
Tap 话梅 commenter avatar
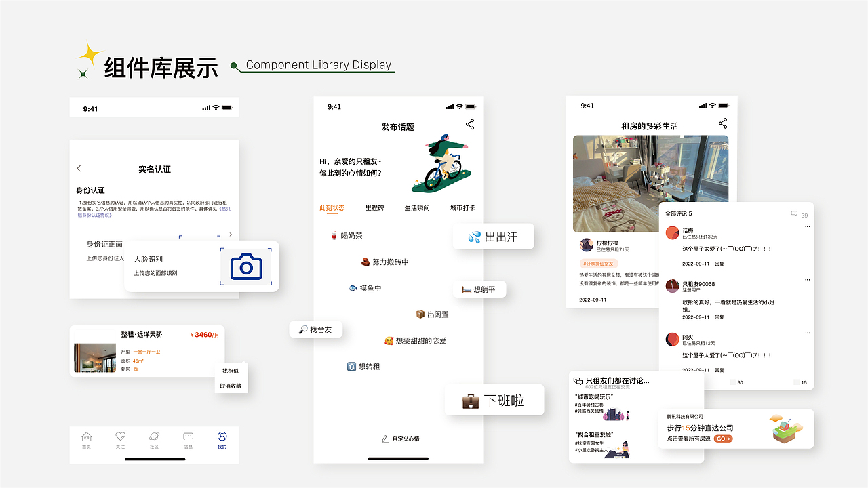672,232
